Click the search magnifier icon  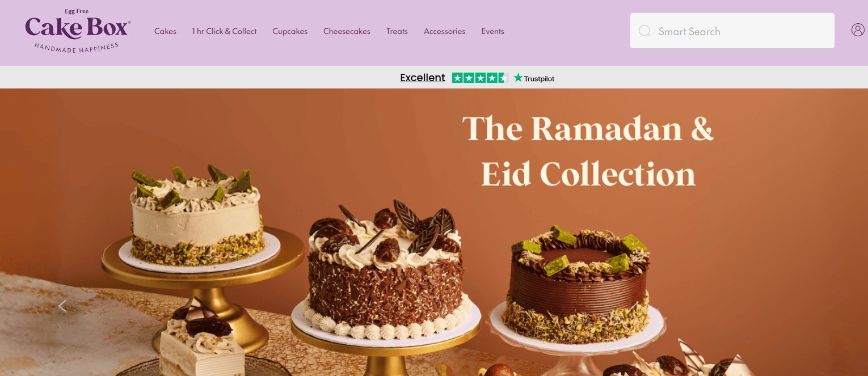point(644,31)
